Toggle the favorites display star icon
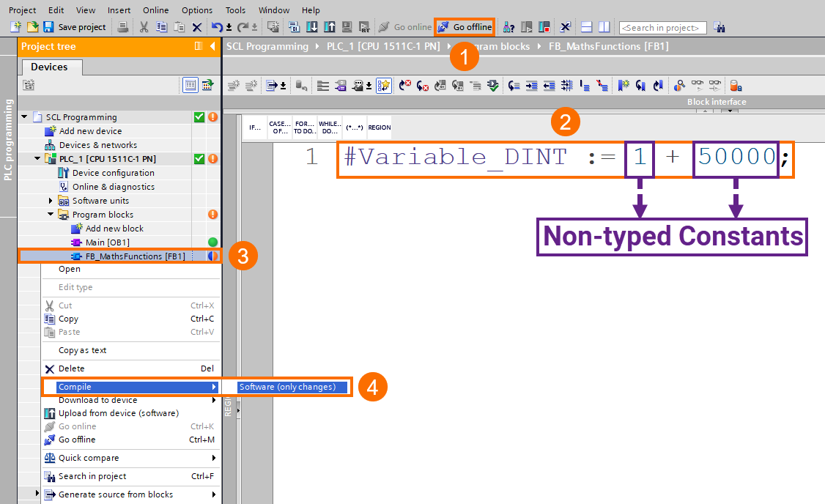The height and width of the screenshot is (504, 825). [x=383, y=85]
